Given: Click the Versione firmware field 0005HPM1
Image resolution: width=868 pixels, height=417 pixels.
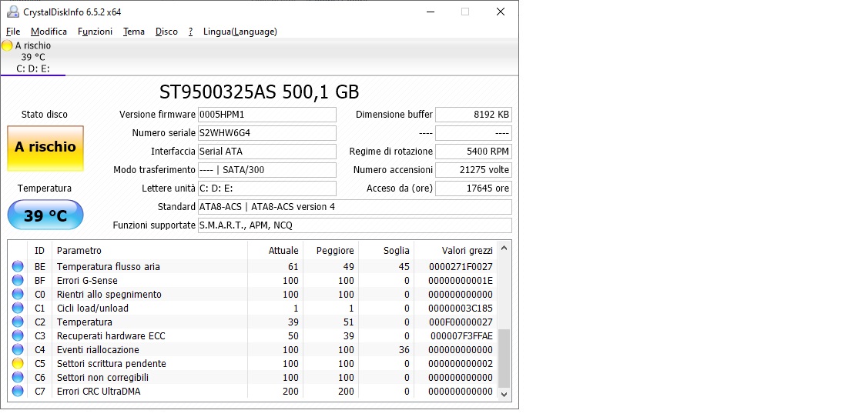Looking at the screenshot, I should (266, 115).
